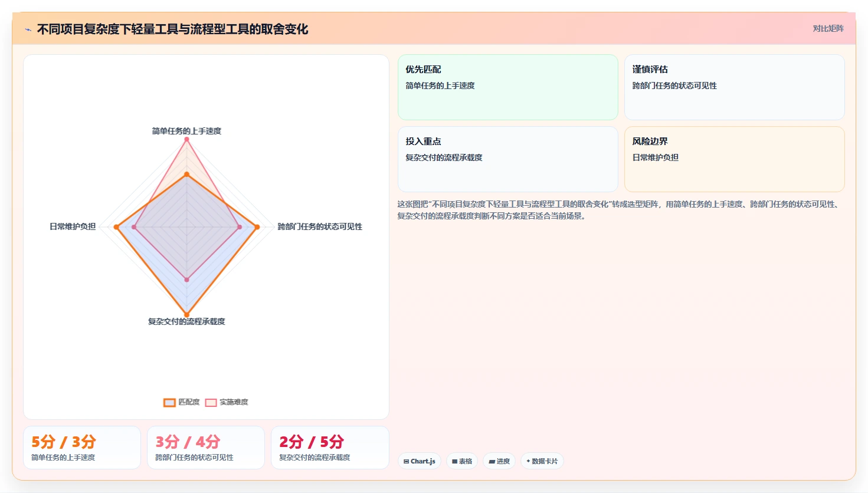Open the 风险边界 card
The image size is (868, 493).
735,159
